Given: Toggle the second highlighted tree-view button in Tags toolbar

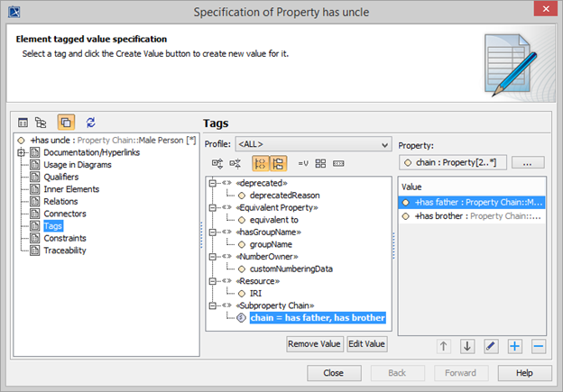Looking at the screenshot, I should click(x=278, y=163).
